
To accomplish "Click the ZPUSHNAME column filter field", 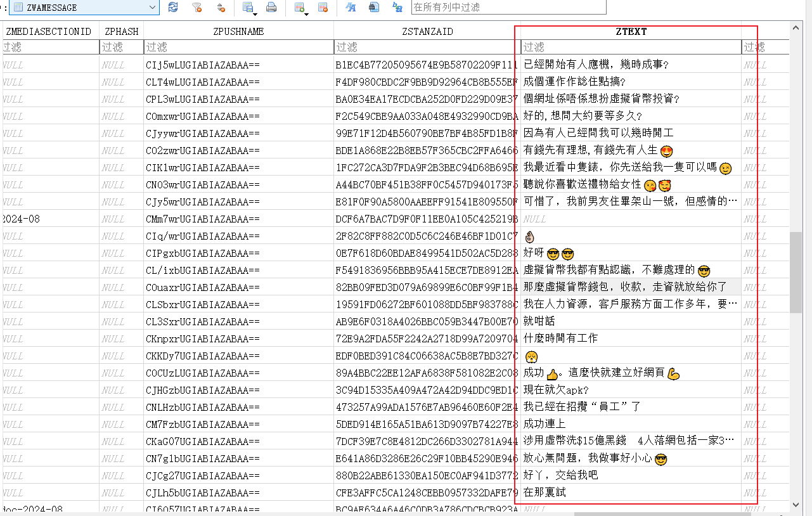I will [239, 47].
